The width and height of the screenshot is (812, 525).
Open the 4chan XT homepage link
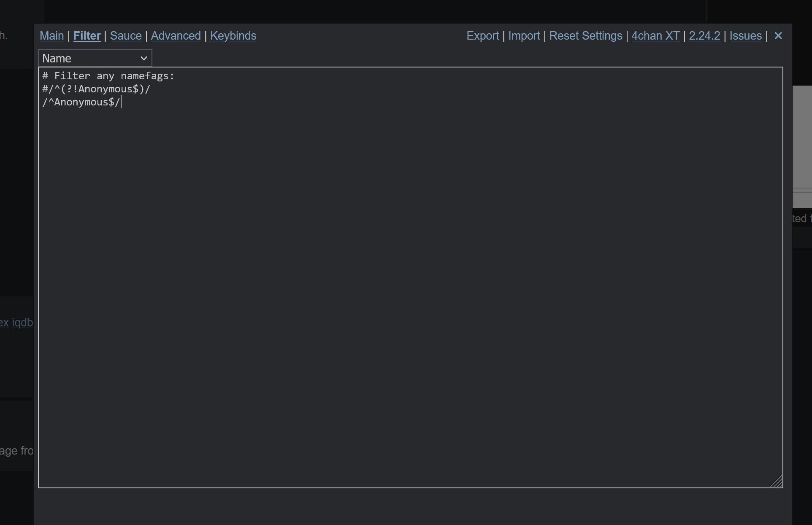(655, 36)
